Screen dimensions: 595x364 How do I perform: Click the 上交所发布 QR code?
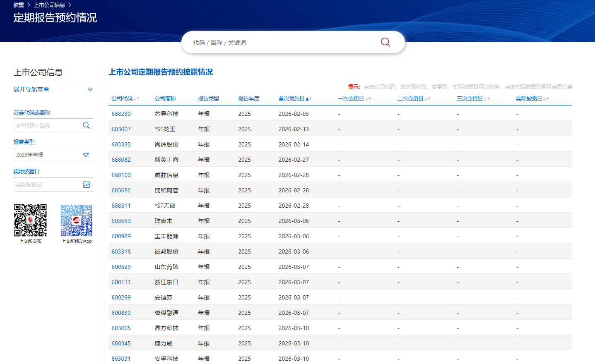coord(30,220)
